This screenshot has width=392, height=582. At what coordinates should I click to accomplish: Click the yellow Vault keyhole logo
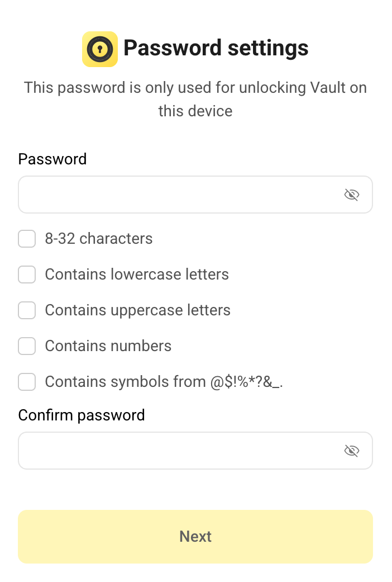tap(100, 49)
